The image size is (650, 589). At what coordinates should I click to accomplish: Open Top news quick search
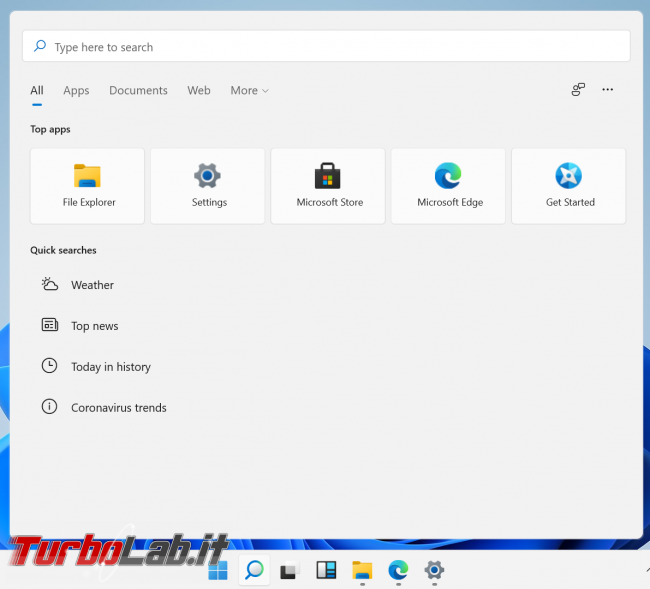(80, 326)
